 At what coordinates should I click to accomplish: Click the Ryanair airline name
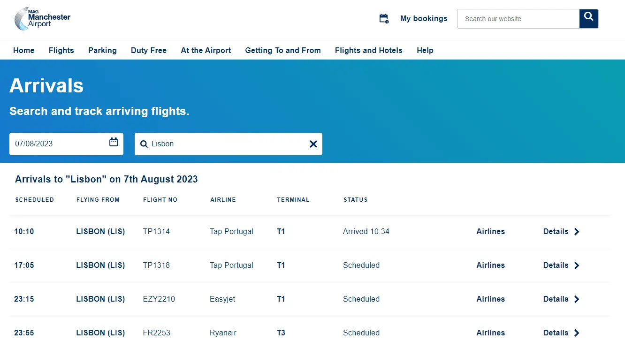(x=223, y=333)
